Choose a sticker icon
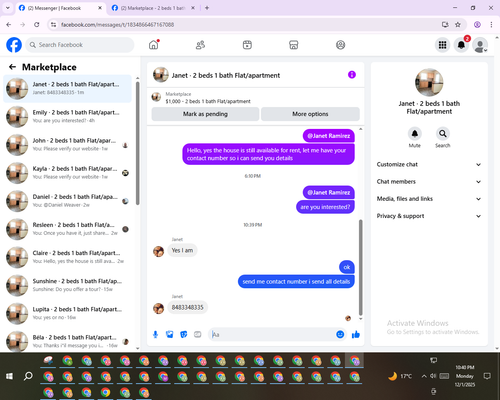This screenshot has width=500, height=400. [184, 334]
